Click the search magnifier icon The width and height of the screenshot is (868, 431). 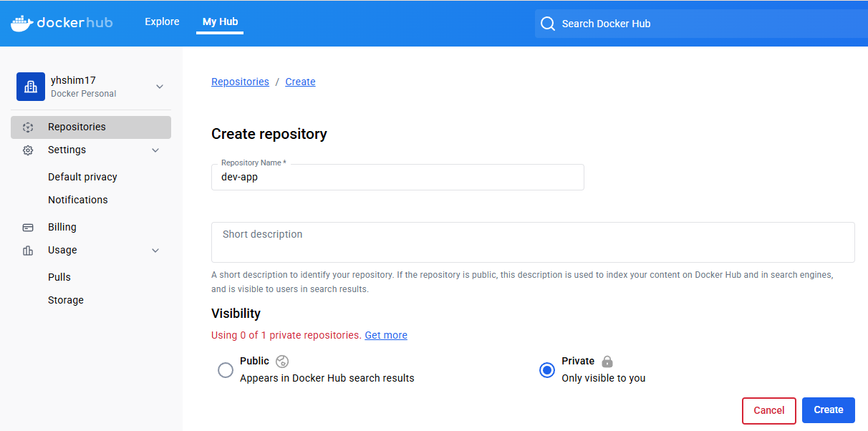(x=548, y=24)
